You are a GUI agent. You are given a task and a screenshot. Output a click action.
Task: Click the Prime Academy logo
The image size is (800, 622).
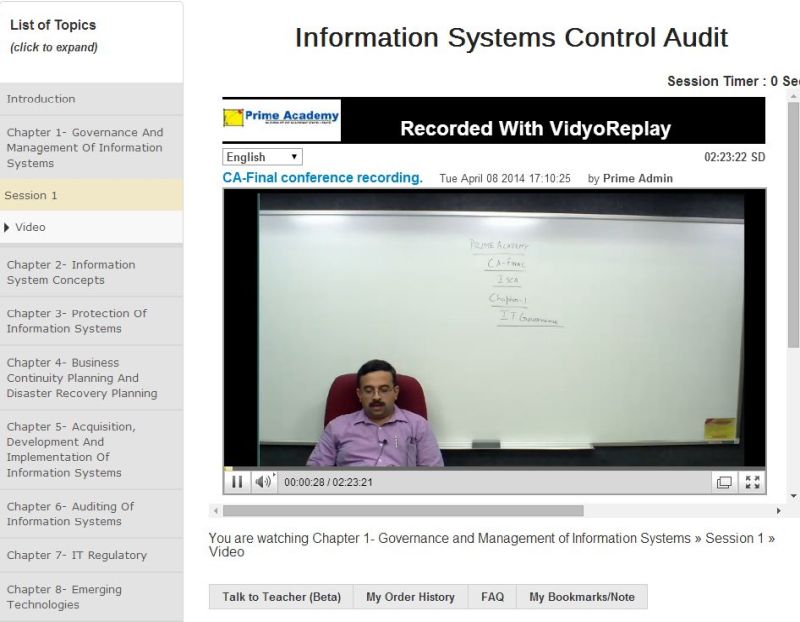pos(281,119)
